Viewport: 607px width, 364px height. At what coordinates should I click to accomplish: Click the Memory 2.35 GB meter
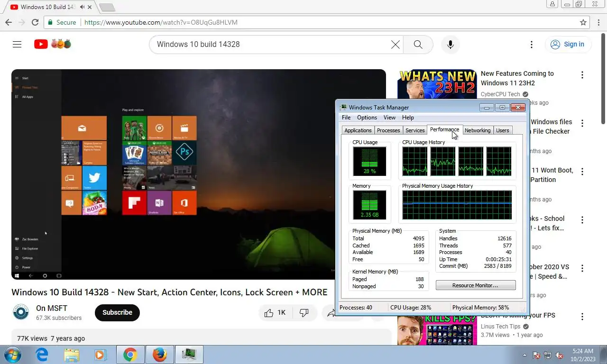(x=369, y=205)
